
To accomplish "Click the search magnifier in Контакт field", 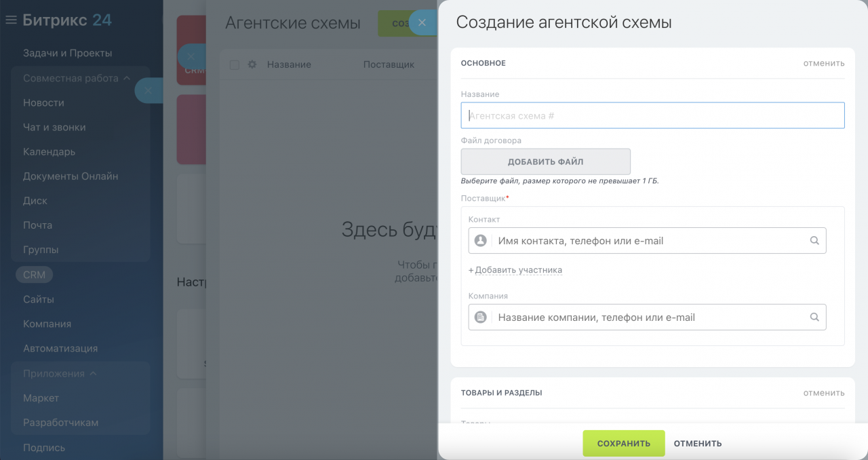I will pyautogui.click(x=814, y=241).
